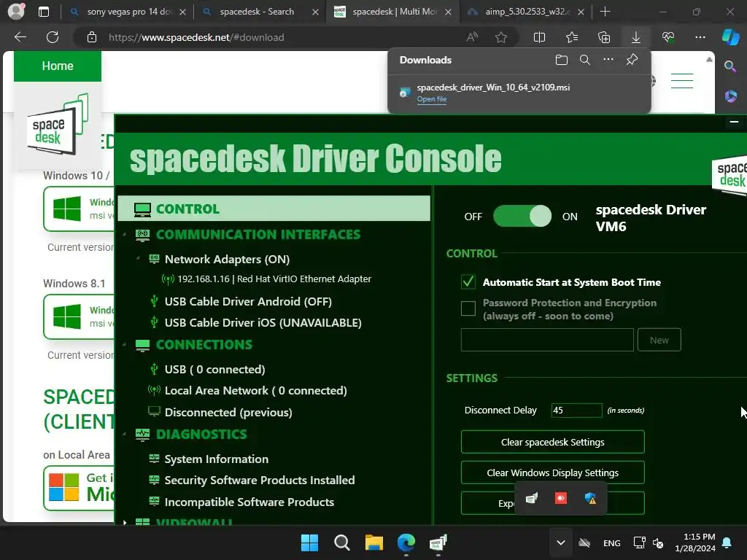The height and width of the screenshot is (560, 747).
Task: Click Clear Windows Display Settings button
Action: point(553,472)
